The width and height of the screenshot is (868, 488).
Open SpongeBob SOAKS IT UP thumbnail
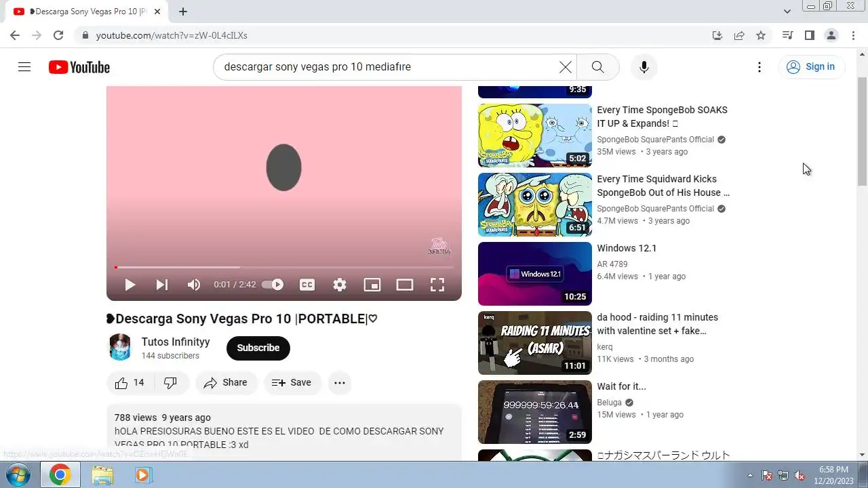pos(535,136)
